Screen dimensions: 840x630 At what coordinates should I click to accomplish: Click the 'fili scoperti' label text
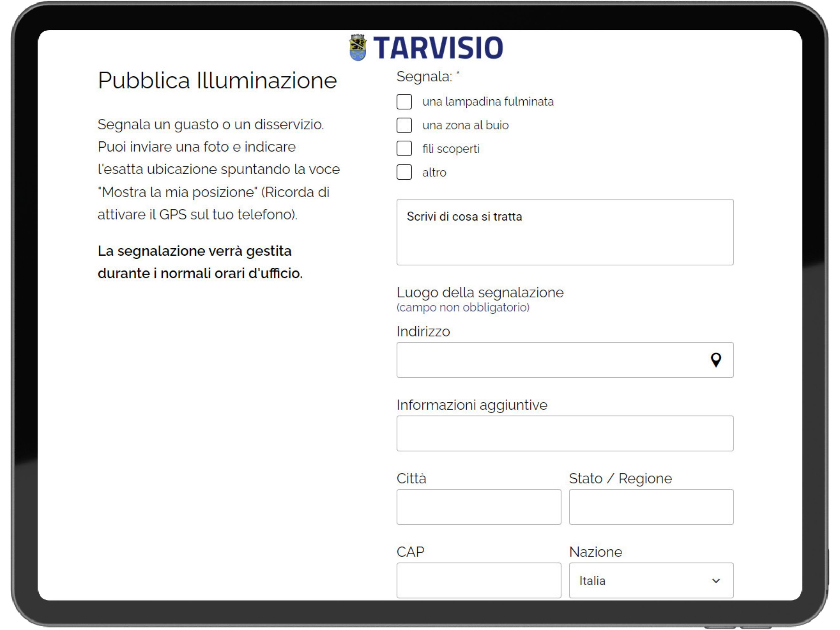click(x=451, y=149)
